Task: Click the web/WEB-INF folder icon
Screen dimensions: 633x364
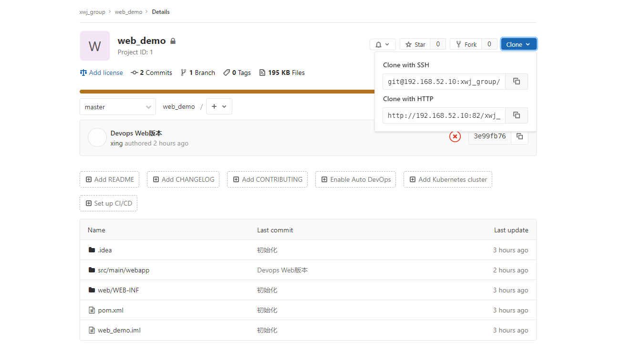Action: (x=92, y=290)
